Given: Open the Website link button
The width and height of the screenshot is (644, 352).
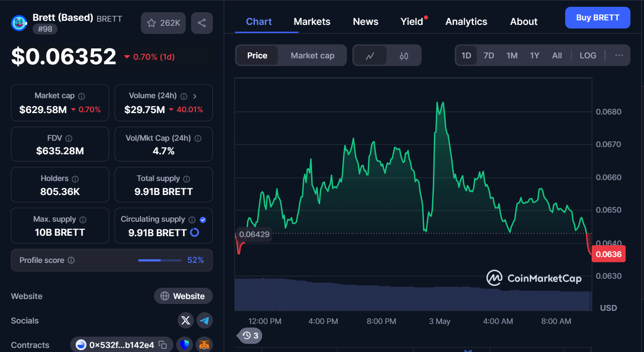Looking at the screenshot, I should [183, 296].
